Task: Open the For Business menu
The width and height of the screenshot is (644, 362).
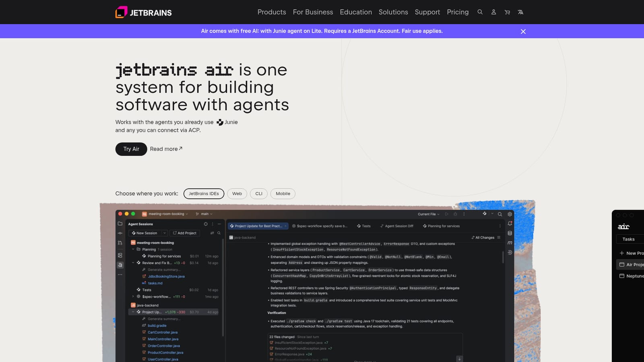Action: [313, 12]
